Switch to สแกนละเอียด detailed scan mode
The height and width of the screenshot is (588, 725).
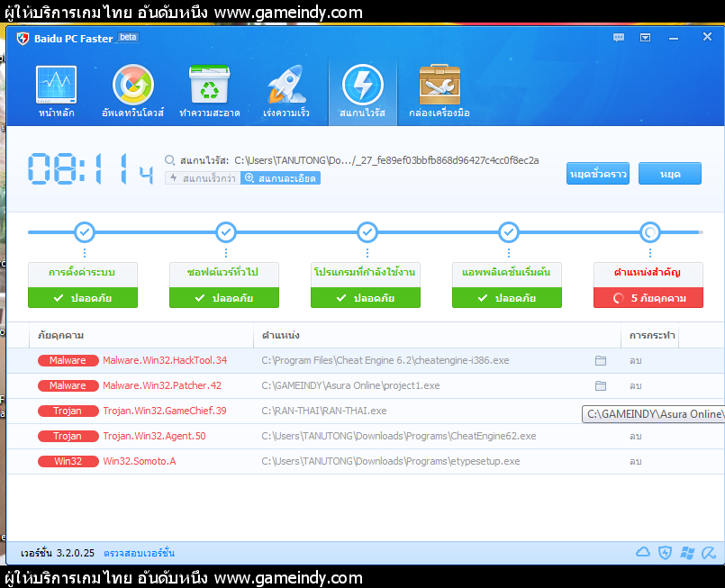coord(280,178)
